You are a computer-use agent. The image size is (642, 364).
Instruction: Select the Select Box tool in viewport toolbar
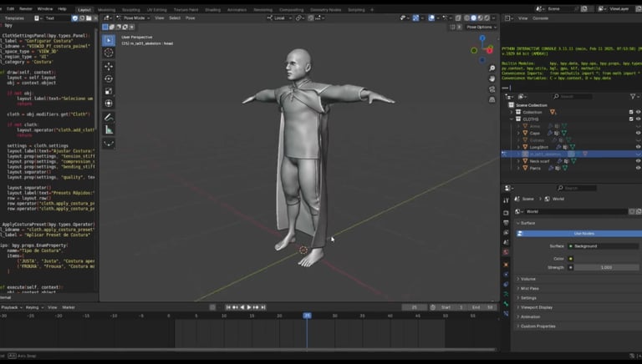click(109, 40)
